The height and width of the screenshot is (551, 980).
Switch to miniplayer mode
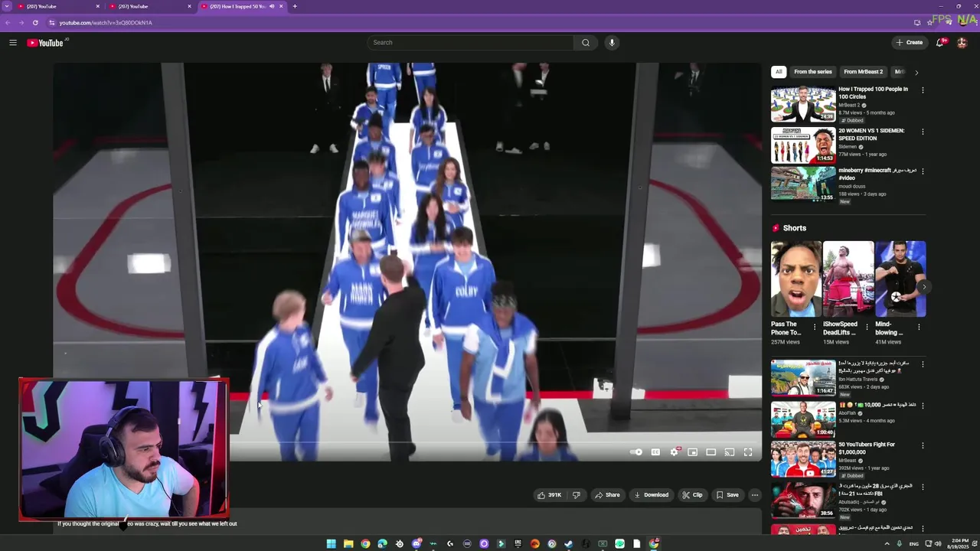[x=693, y=452]
